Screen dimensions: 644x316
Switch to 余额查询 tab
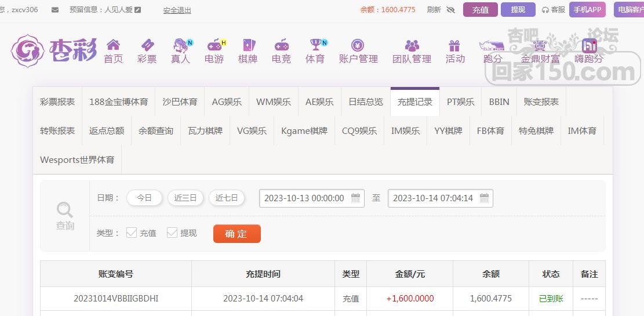[156, 130]
